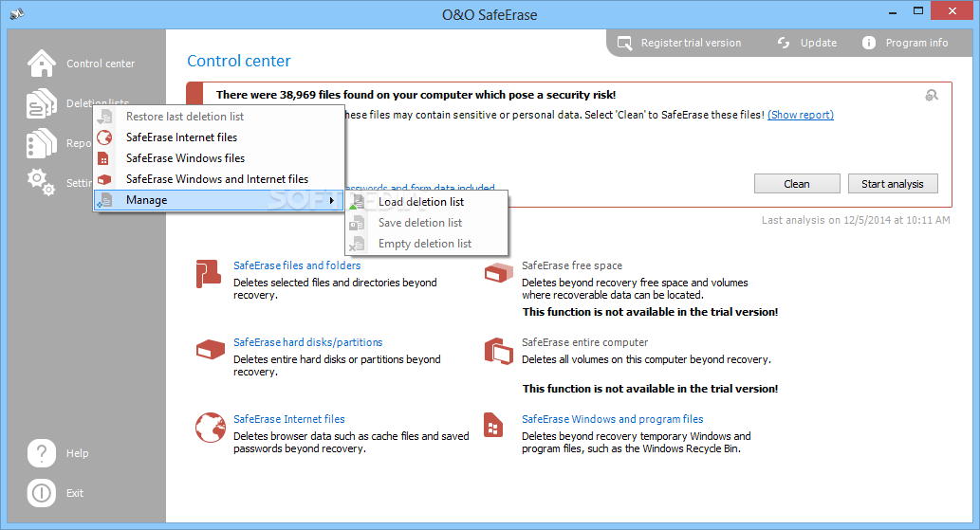Click the SafeErase hard disks/partitions icon

pyautogui.click(x=210, y=350)
